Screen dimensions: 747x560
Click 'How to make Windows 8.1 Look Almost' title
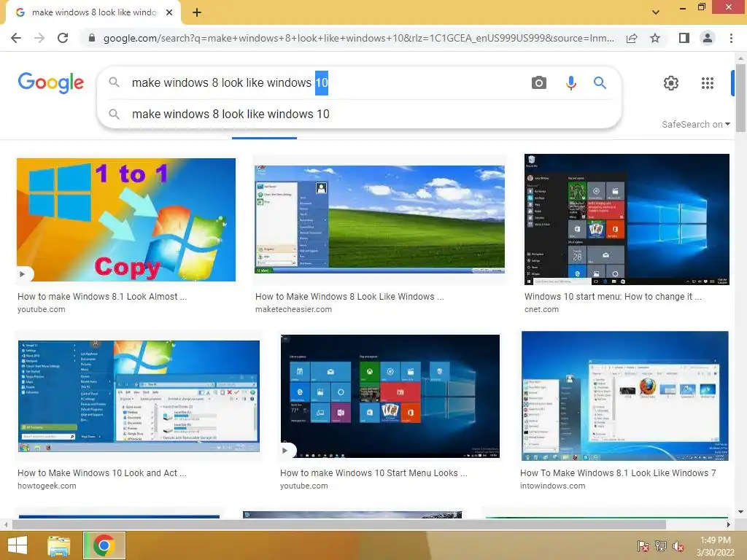click(x=102, y=297)
